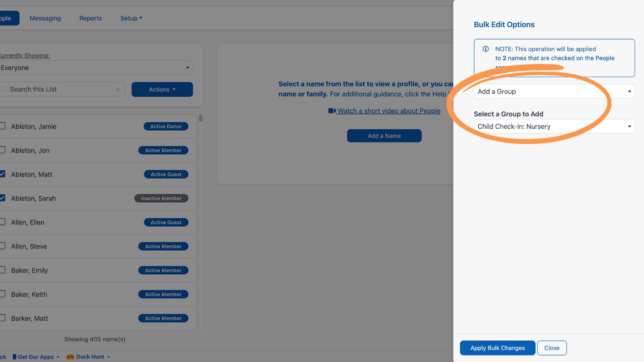Open the Everyone filter dropdown

(x=96, y=68)
